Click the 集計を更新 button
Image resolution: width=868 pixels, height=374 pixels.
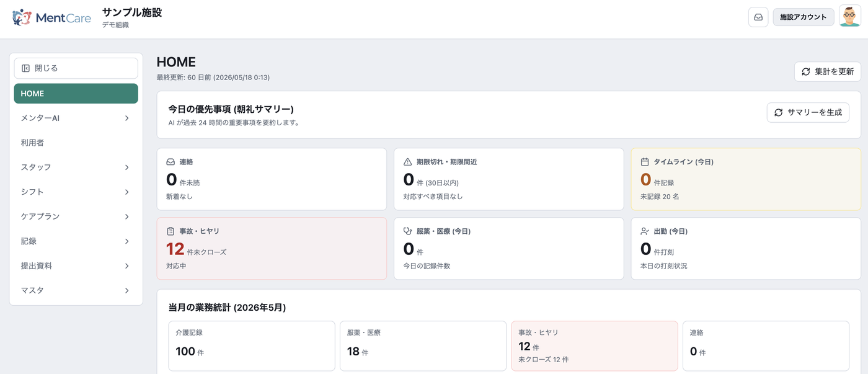[x=827, y=72]
